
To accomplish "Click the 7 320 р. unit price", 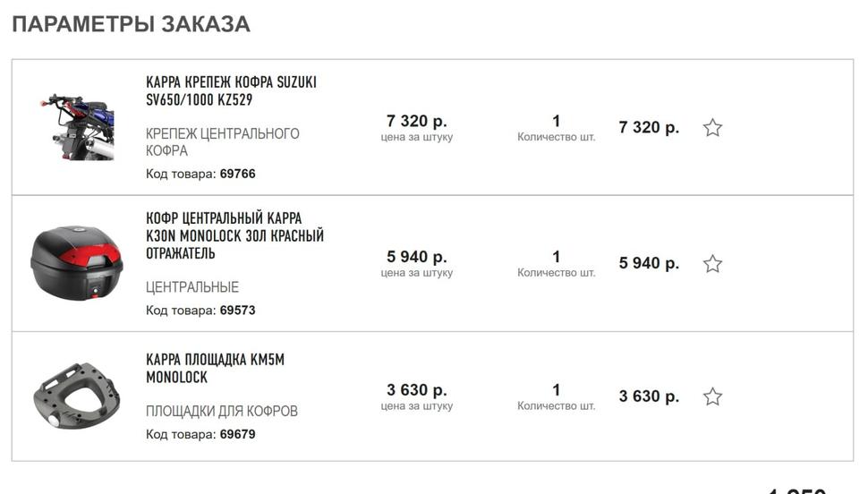I will 417,121.
